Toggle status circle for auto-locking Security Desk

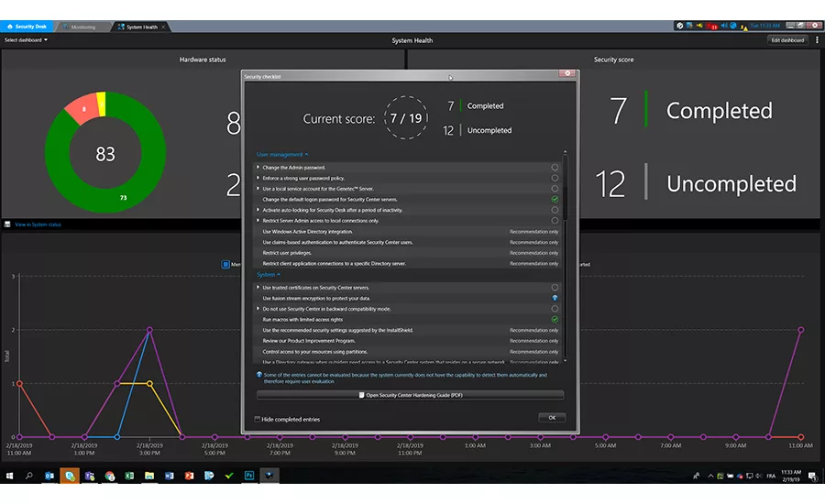[x=555, y=210]
